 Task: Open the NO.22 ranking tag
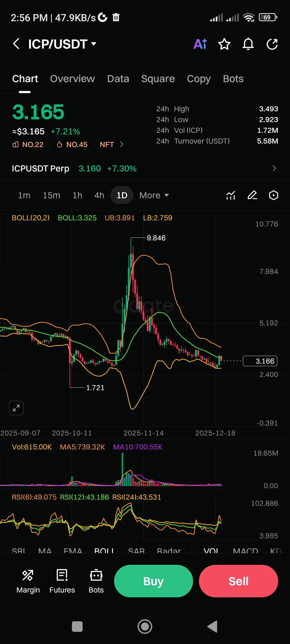28,145
